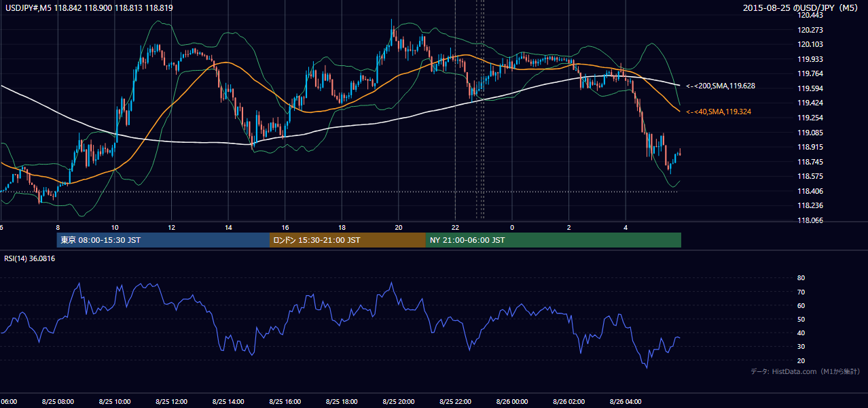This screenshot has height=408, width=868.
Task: Click price scale value 119.254
Action: (812, 118)
